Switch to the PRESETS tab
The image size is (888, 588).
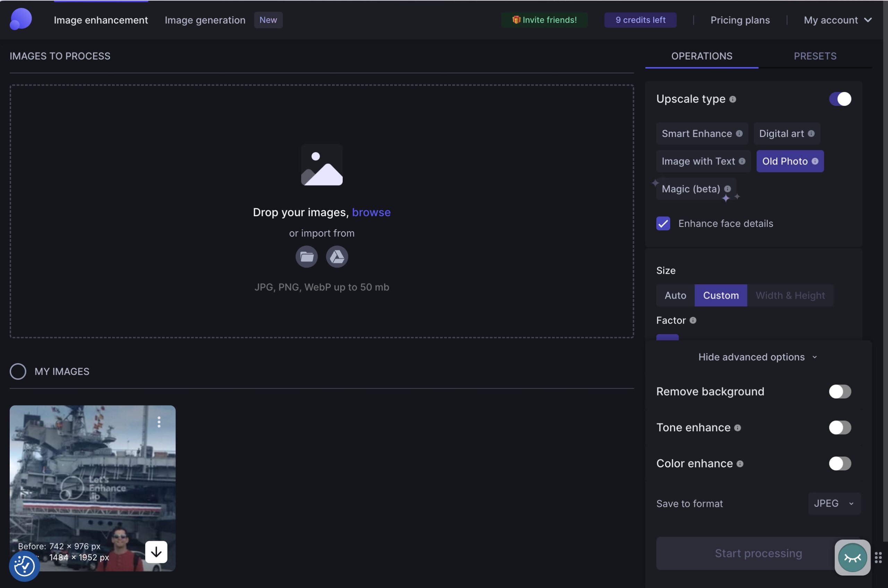(x=814, y=56)
